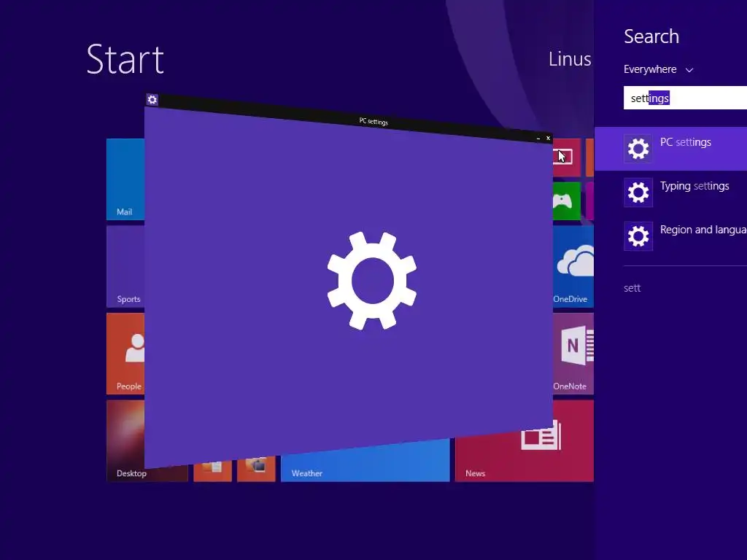This screenshot has height=560, width=747.
Task: Select the Typing settings search result
Action: click(x=671, y=192)
